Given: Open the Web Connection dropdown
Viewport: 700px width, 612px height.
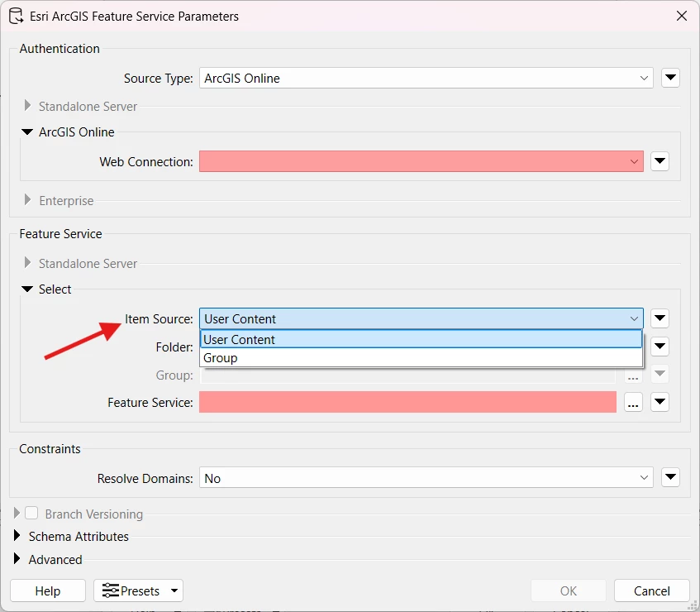Looking at the screenshot, I should [x=421, y=161].
